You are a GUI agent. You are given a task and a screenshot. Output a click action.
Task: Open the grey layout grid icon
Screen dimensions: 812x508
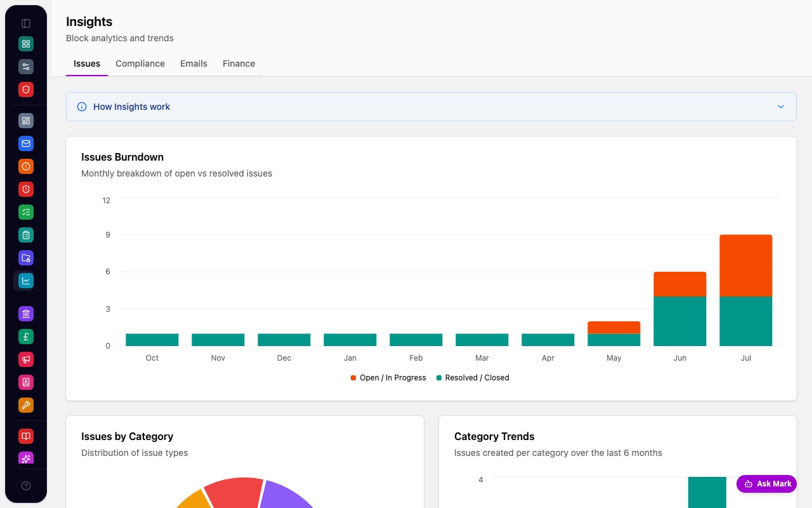[26, 121]
